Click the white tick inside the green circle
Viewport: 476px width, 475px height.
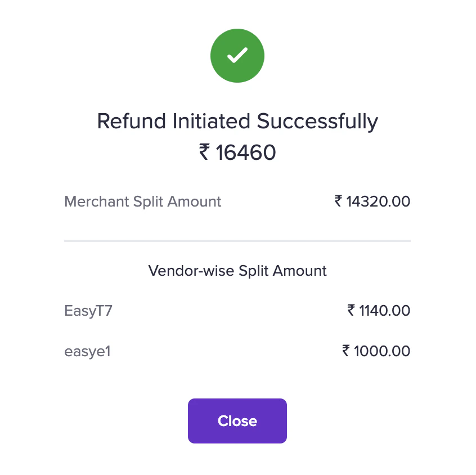coord(237,55)
